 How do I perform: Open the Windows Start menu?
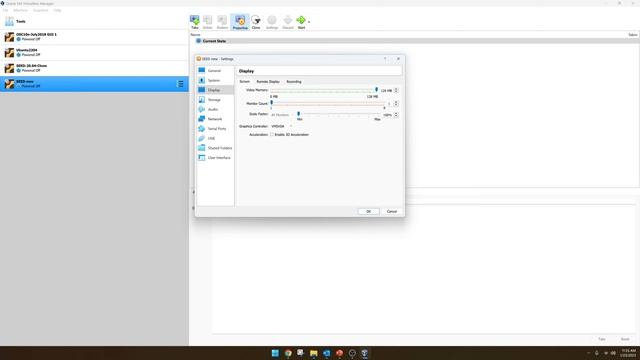pyautogui.click(x=275, y=353)
